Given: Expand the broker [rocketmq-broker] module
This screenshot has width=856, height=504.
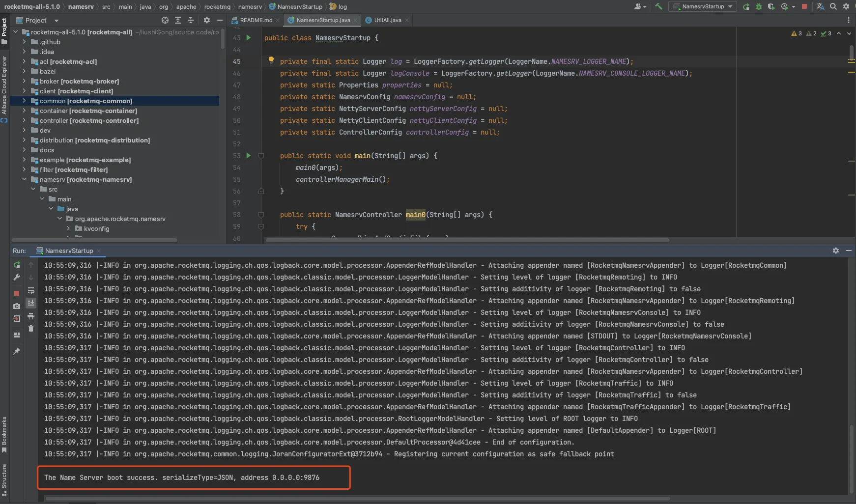Looking at the screenshot, I should coord(24,81).
